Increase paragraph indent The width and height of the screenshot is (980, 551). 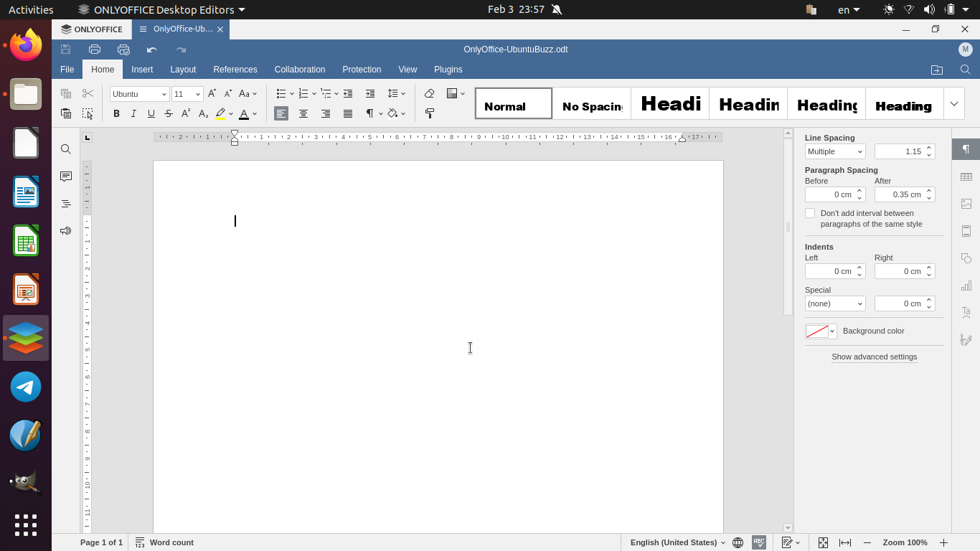tap(370, 93)
